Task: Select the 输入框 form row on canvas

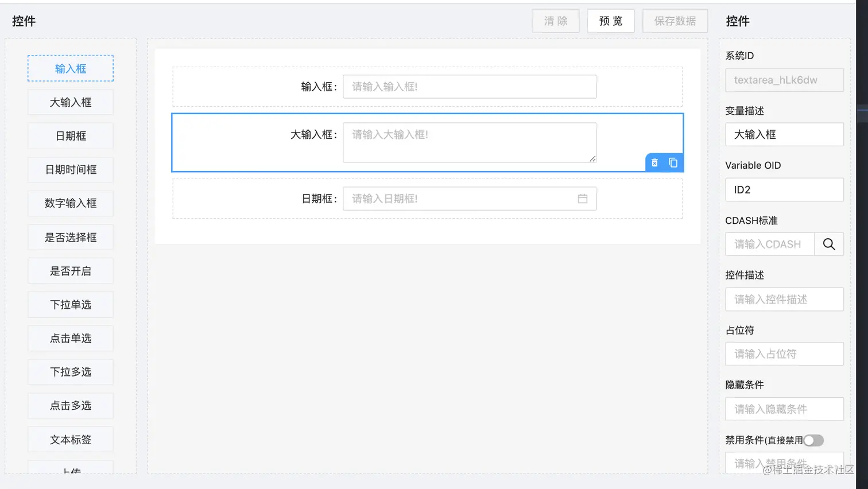Action: (428, 87)
